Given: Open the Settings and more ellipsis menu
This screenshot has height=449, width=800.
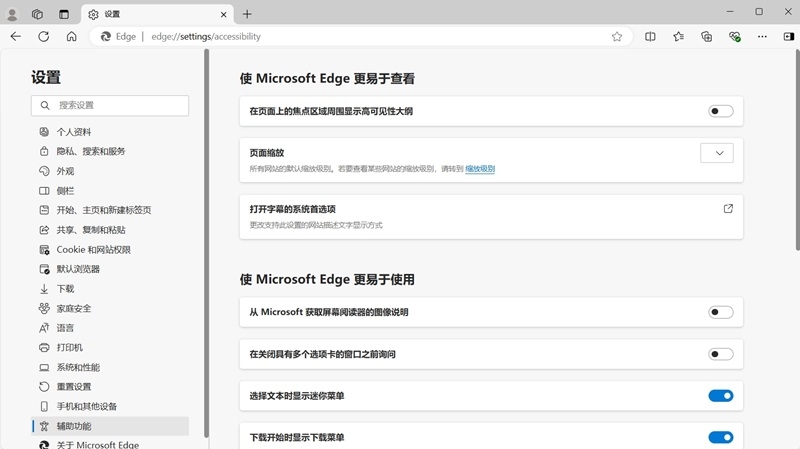Looking at the screenshot, I should (762, 36).
